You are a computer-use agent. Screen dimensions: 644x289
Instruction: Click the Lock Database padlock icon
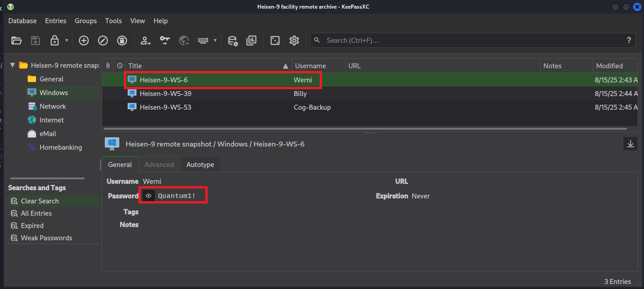point(55,41)
